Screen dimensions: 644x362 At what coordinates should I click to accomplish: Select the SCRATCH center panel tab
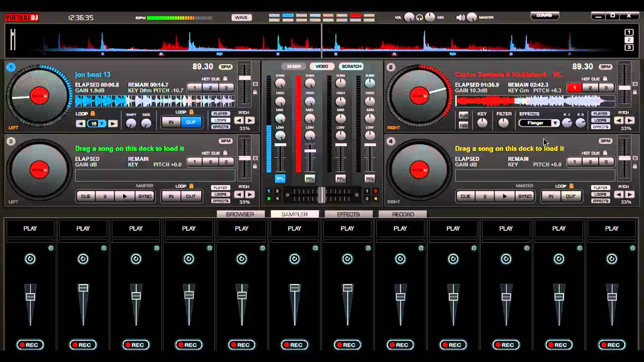[351, 66]
